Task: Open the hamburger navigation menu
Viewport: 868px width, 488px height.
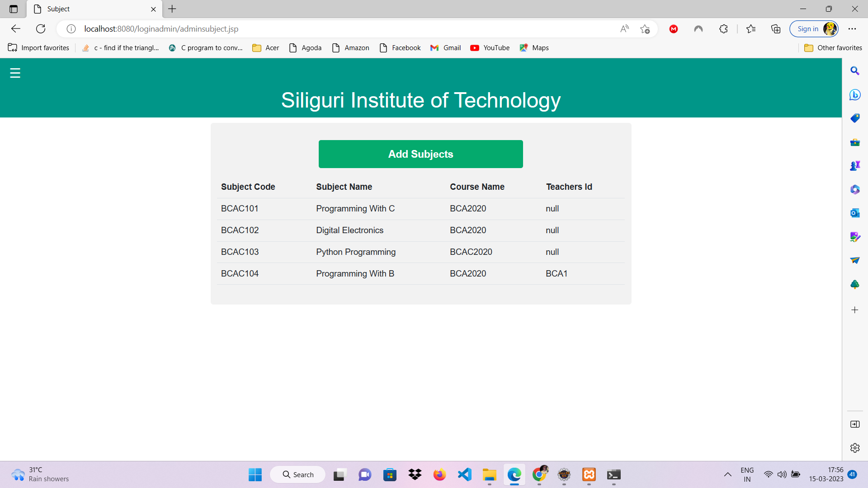Action: point(15,72)
